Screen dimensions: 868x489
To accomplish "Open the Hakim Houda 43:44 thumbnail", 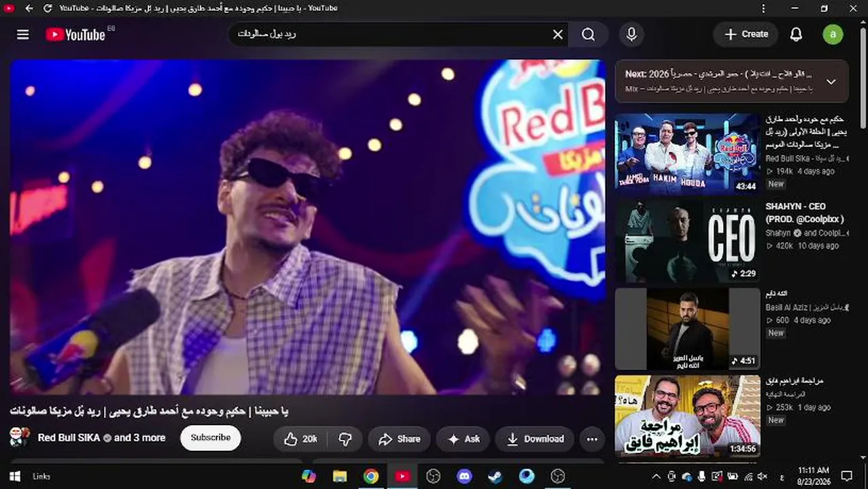I will pos(687,153).
